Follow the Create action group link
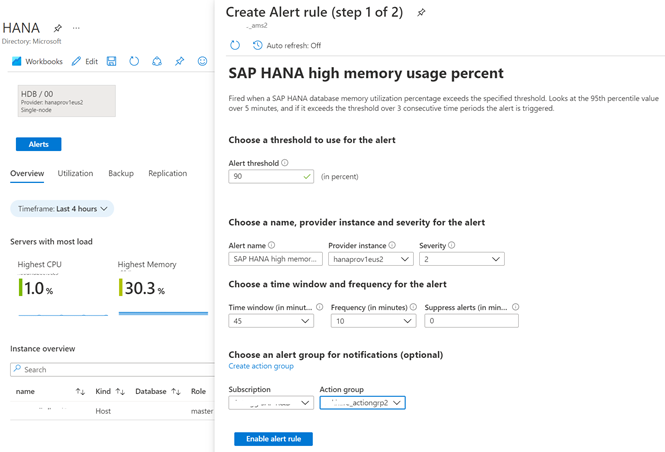 point(261,366)
